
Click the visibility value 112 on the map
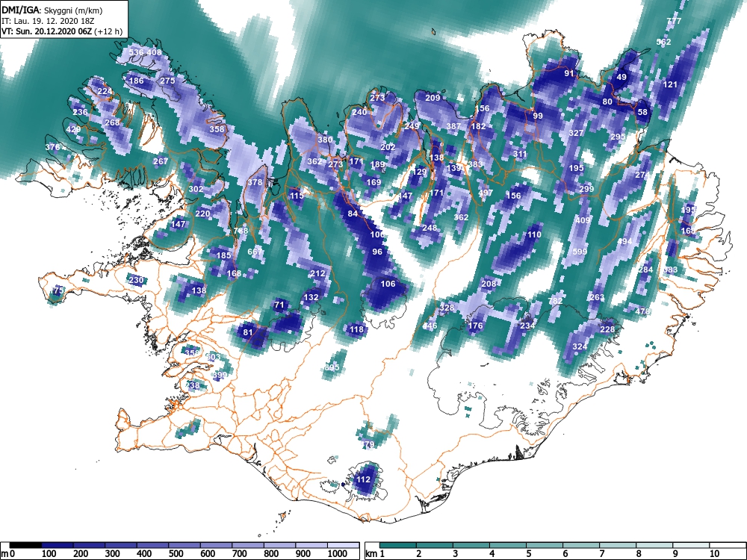pyautogui.click(x=363, y=480)
